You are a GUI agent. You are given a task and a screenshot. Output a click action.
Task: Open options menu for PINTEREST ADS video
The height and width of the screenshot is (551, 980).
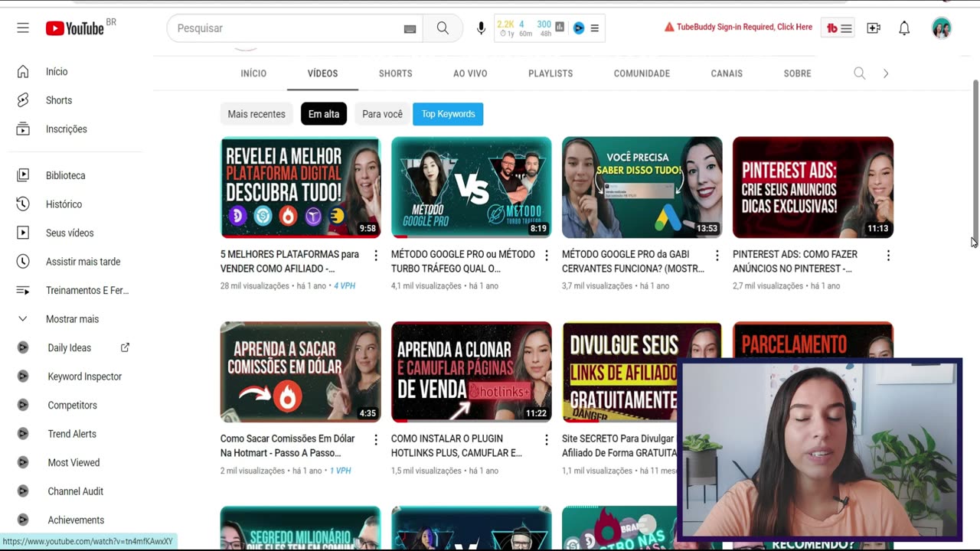coord(888,256)
